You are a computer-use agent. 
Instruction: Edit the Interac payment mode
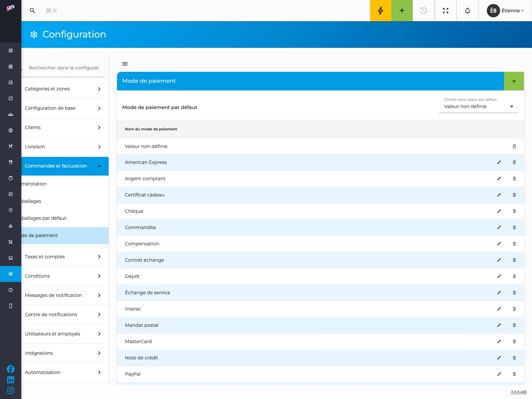click(499, 309)
